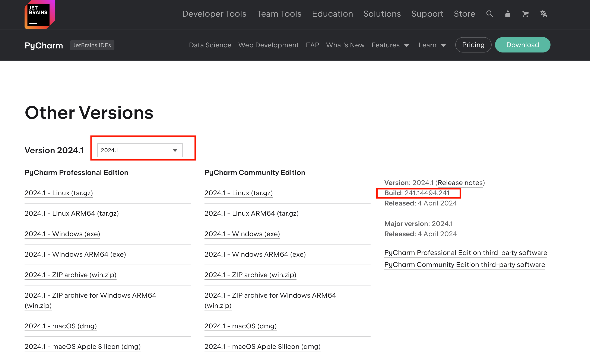Click the Pricing button

click(473, 45)
